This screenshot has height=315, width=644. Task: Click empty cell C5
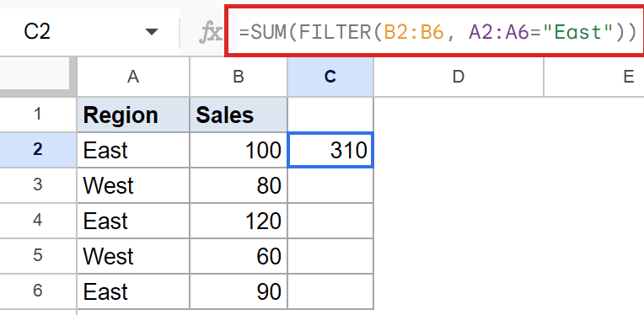330,255
